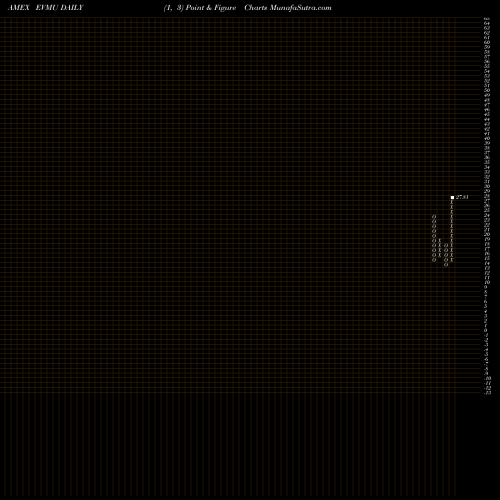The image size is (500, 500).
Task: Click the AMEX exchange label
Action: click(x=19, y=8)
